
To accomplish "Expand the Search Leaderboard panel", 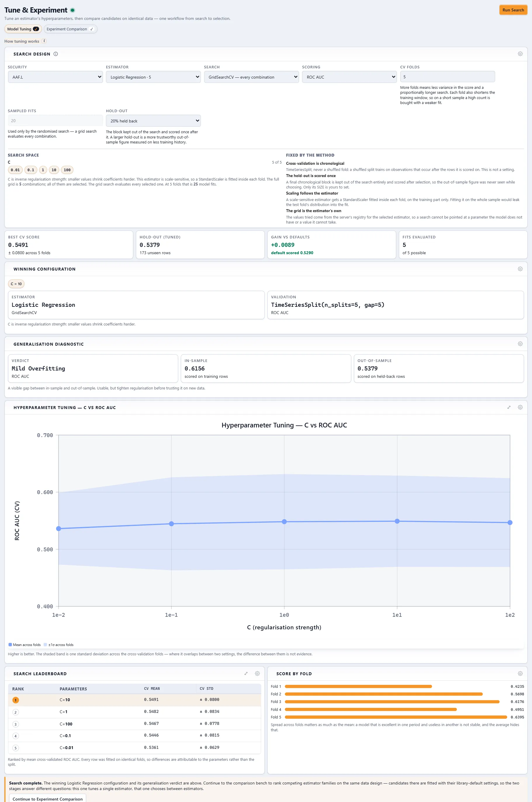I will [x=246, y=674].
